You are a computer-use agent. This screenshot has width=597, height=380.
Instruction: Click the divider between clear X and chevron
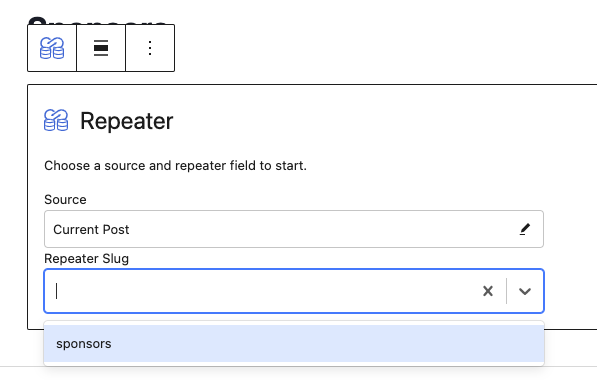[506, 291]
